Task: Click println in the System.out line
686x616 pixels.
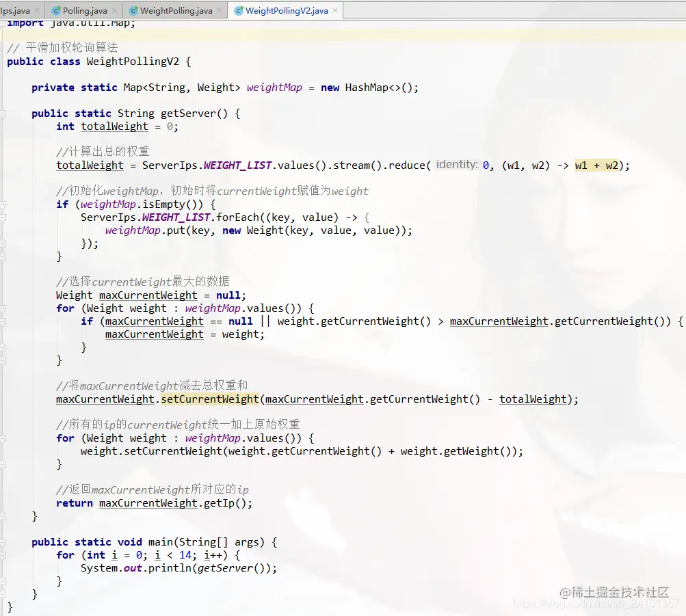Action: (170, 569)
